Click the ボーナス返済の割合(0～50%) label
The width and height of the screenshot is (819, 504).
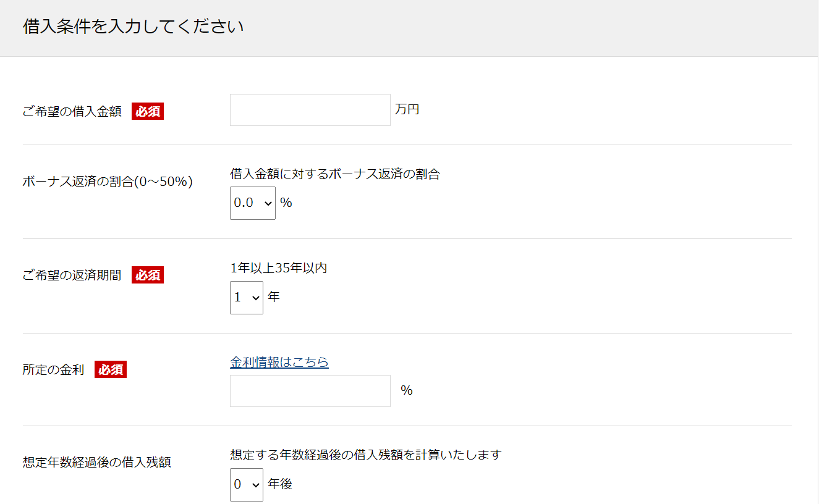coord(108,182)
